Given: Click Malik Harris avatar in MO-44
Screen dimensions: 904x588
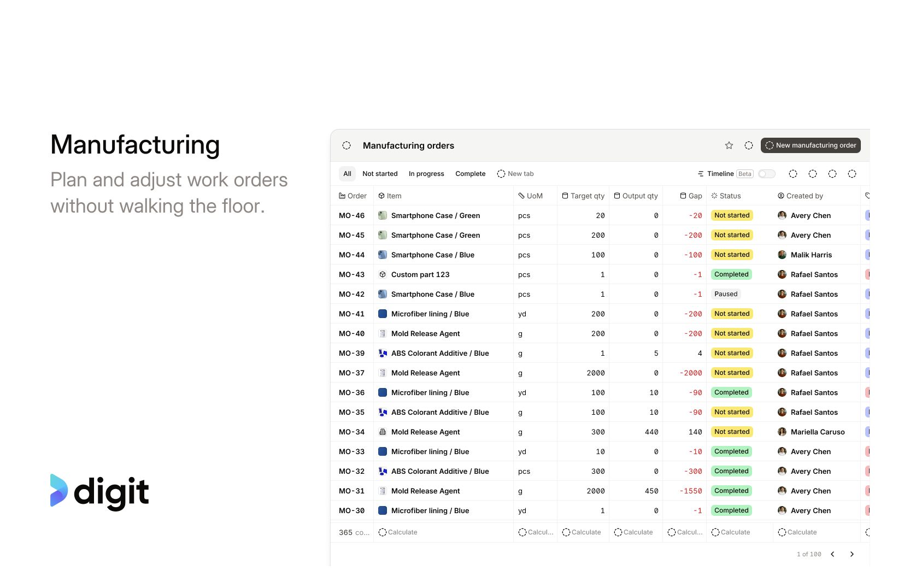Looking at the screenshot, I should [782, 255].
